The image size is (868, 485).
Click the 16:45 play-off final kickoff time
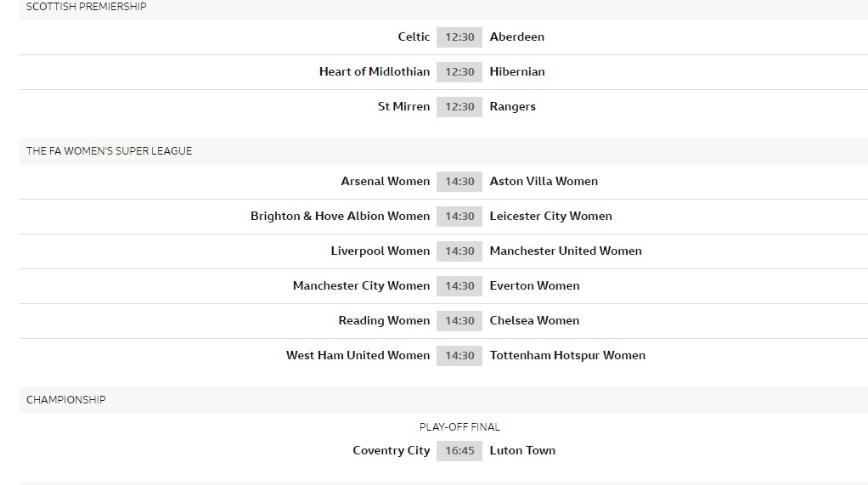(x=459, y=450)
